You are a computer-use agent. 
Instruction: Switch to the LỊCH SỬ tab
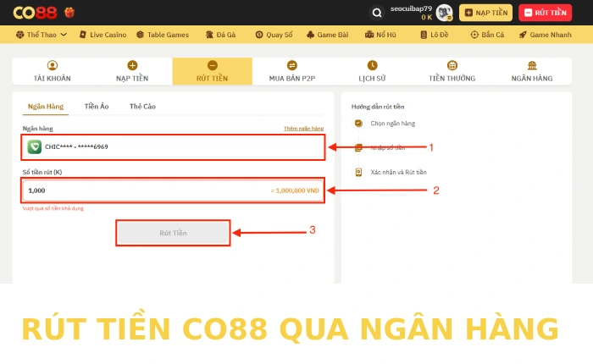click(x=372, y=71)
